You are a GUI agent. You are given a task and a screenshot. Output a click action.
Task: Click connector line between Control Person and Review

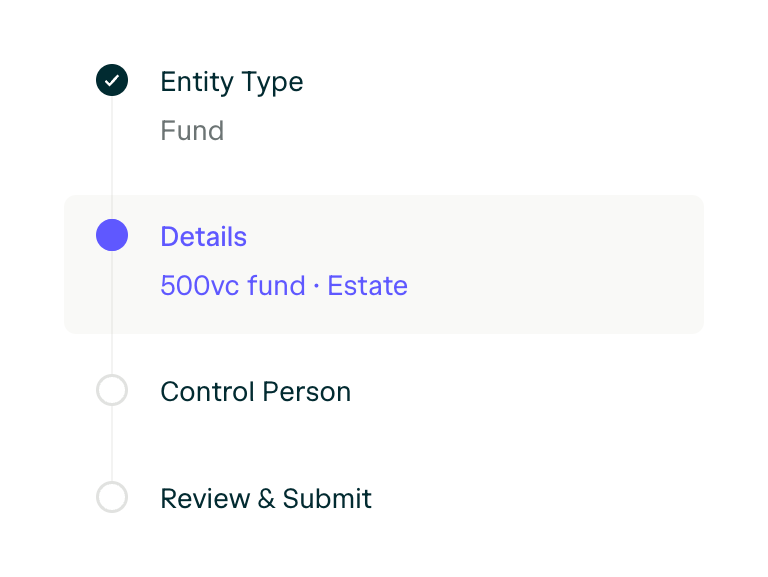coord(112,444)
